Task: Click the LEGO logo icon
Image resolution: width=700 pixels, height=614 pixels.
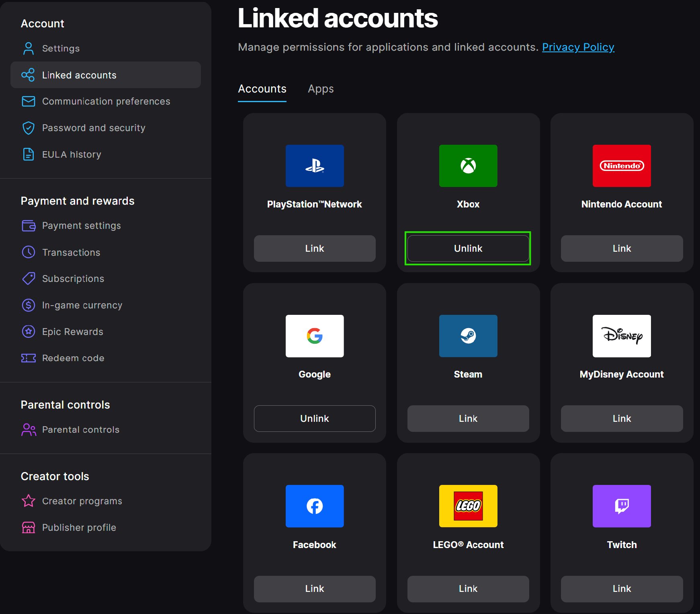Action: pyautogui.click(x=468, y=506)
